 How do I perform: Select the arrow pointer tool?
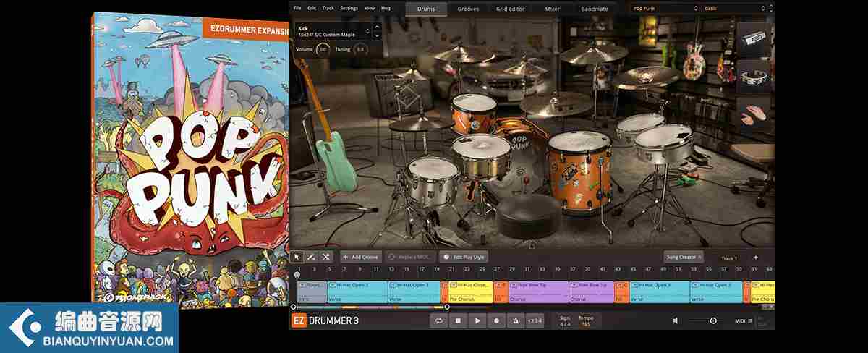[x=297, y=257]
